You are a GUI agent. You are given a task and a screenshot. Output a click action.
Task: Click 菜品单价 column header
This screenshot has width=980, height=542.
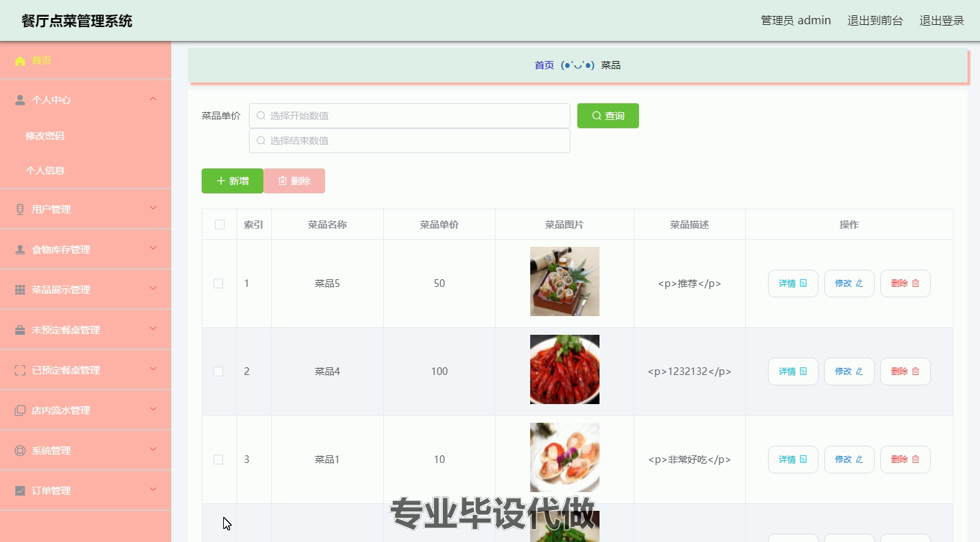pyautogui.click(x=439, y=225)
